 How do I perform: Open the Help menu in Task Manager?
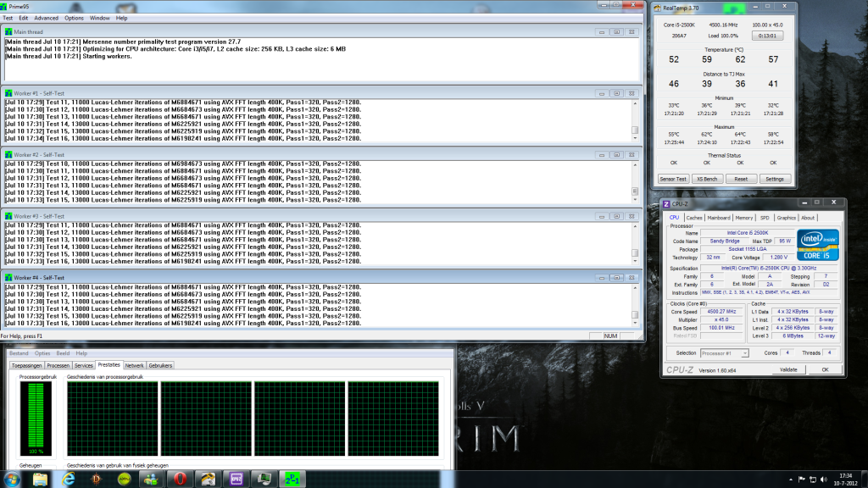(81, 353)
